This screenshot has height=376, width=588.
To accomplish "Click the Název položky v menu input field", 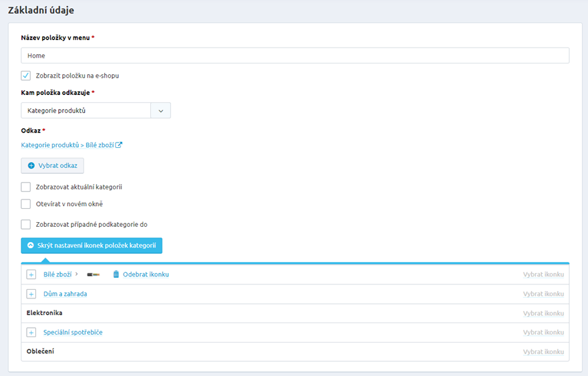I will pyautogui.click(x=295, y=56).
